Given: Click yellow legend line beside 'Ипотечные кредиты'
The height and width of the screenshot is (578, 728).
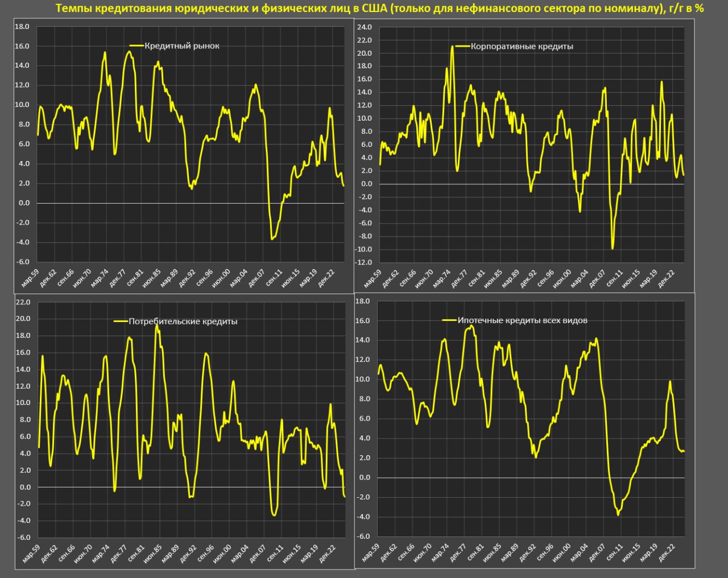Looking at the screenshot, I should click(450, 320).
